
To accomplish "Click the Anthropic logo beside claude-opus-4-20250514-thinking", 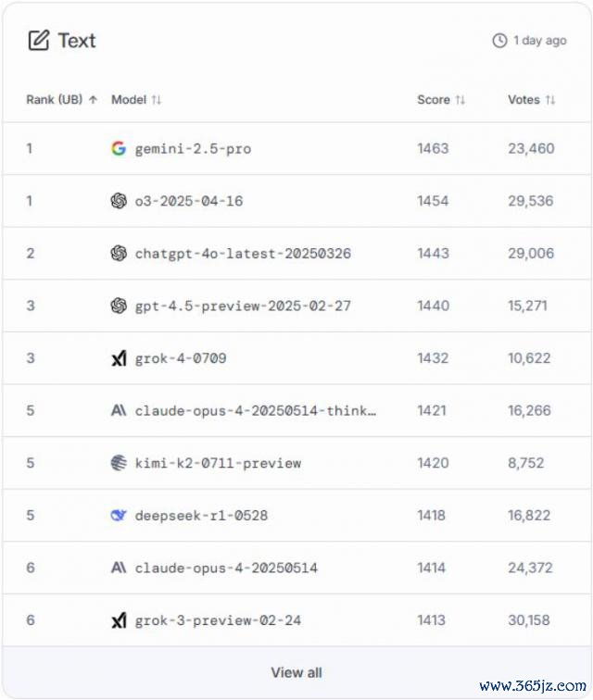I will pyautogui.click(x=119, y=410).
